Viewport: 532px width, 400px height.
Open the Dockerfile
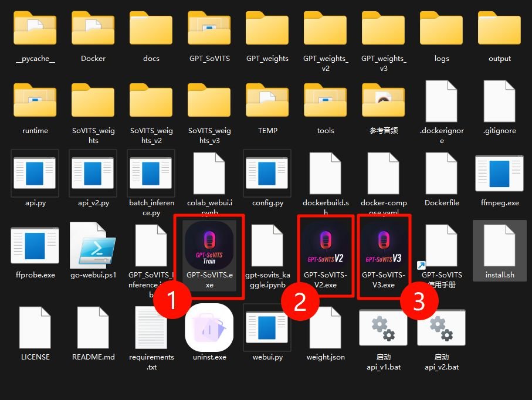pos(441,173)
